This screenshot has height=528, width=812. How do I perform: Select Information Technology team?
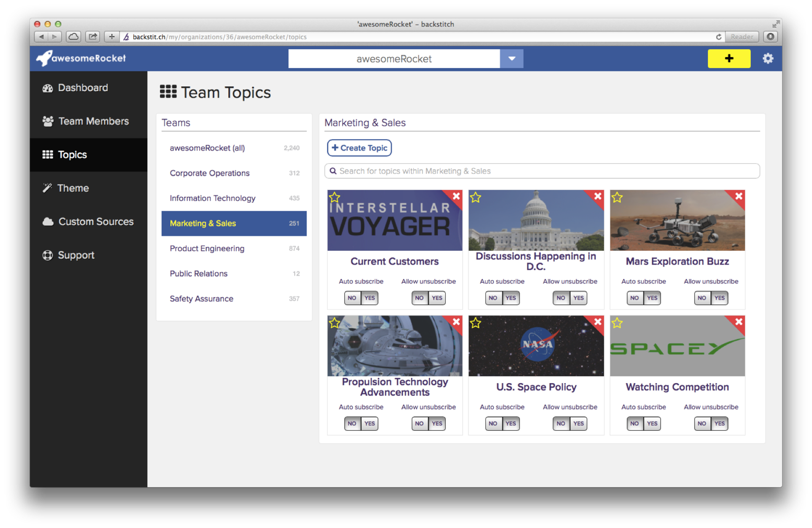[234, 198]
